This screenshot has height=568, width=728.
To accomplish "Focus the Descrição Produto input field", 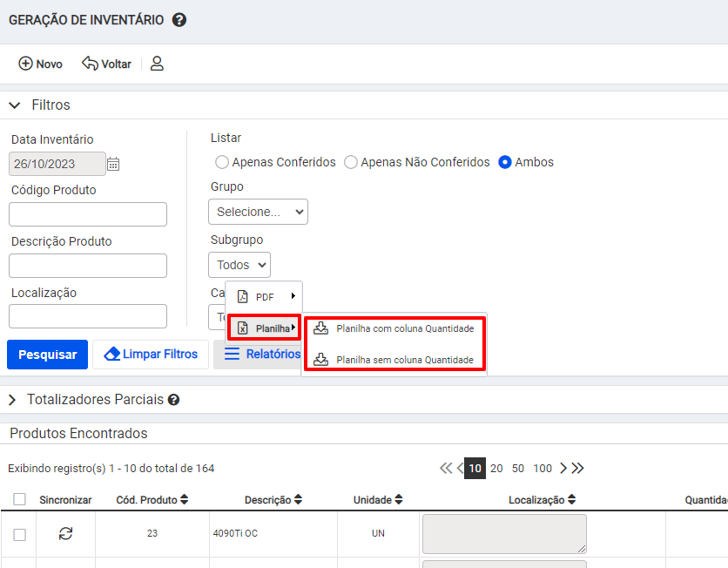I will pos(88,266).
